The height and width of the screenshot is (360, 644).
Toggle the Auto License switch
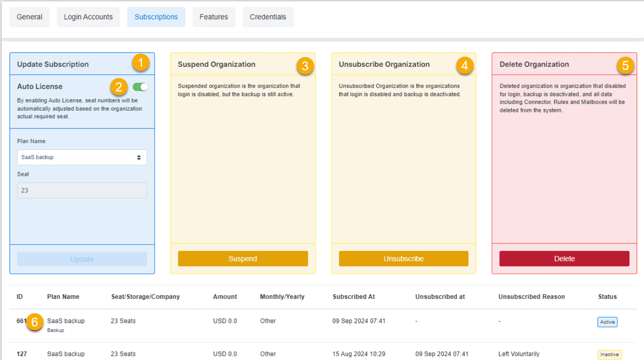click(x=140, y=87)
